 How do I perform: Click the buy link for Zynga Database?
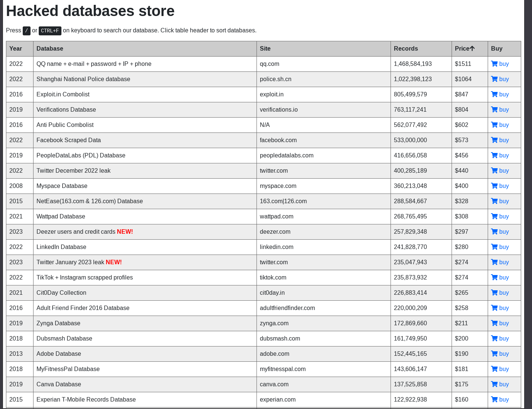tap(504, 323)
